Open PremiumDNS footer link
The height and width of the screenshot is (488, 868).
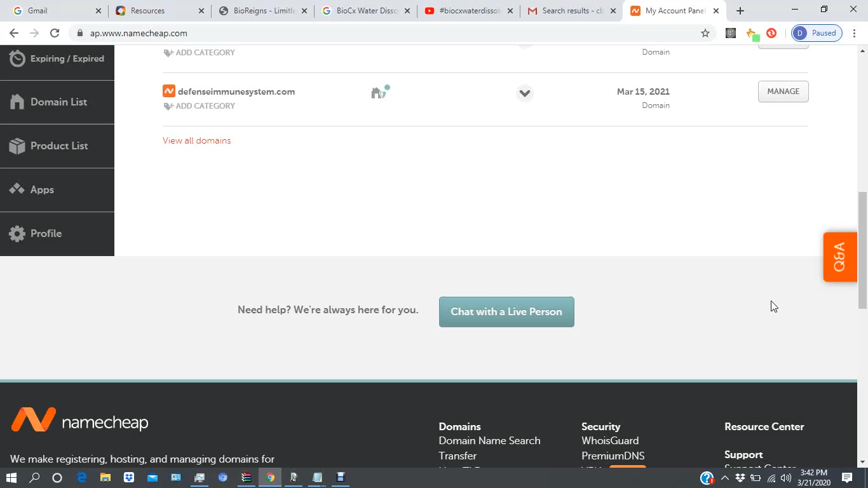(x=613, y=456)
